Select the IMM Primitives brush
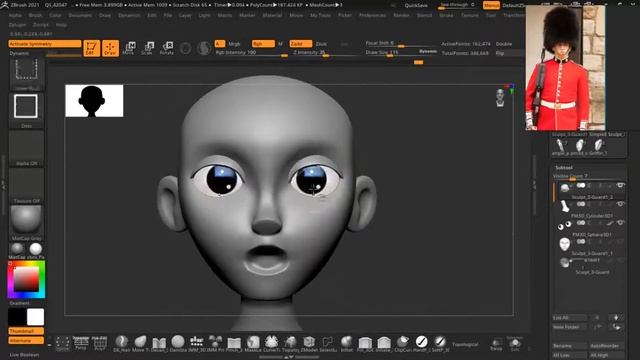Image resolution: width=640 pixels, height=360 pixels. 216,343
